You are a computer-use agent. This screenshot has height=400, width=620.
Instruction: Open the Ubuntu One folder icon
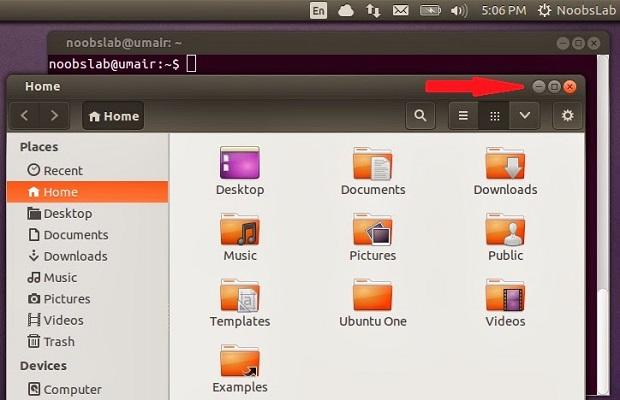click(372, 295)
